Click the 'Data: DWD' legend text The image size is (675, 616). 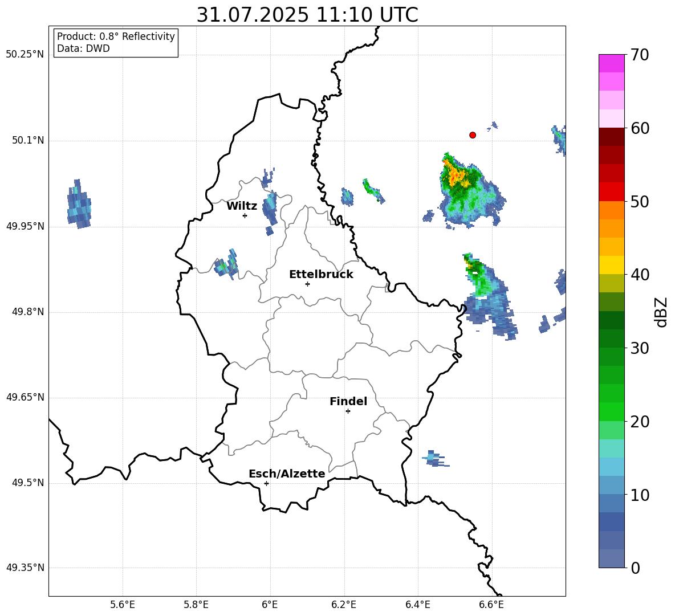83,48
